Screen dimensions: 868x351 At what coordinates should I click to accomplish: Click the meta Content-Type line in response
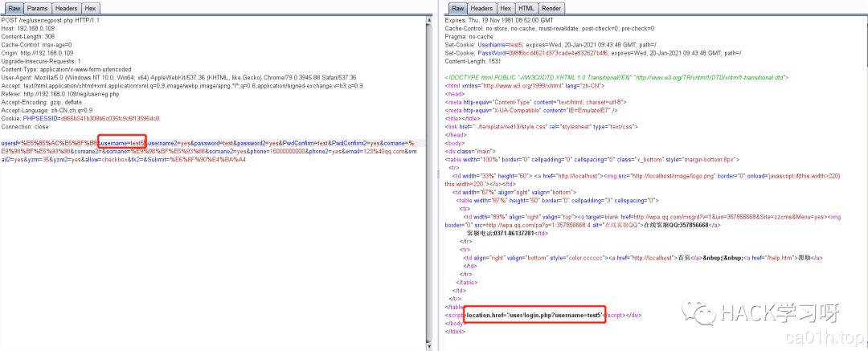535,103
